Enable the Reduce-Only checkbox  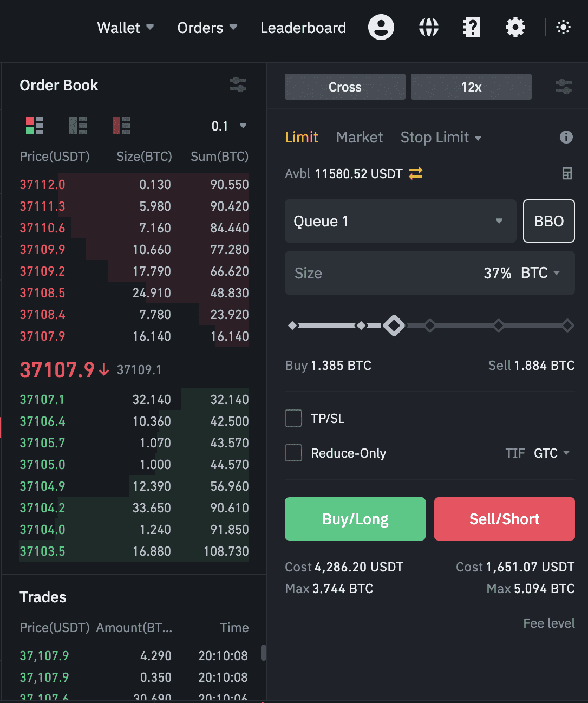[x=293, y=453]
